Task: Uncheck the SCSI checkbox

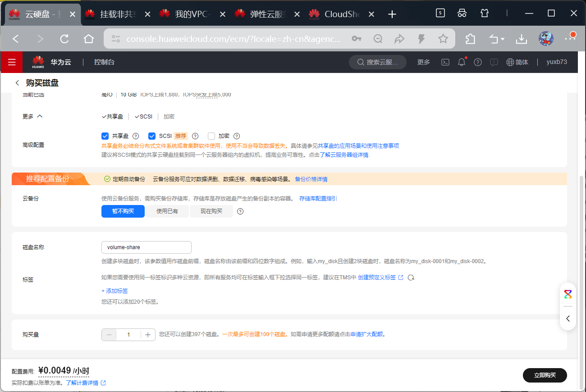Action: (x=152, y=136)
